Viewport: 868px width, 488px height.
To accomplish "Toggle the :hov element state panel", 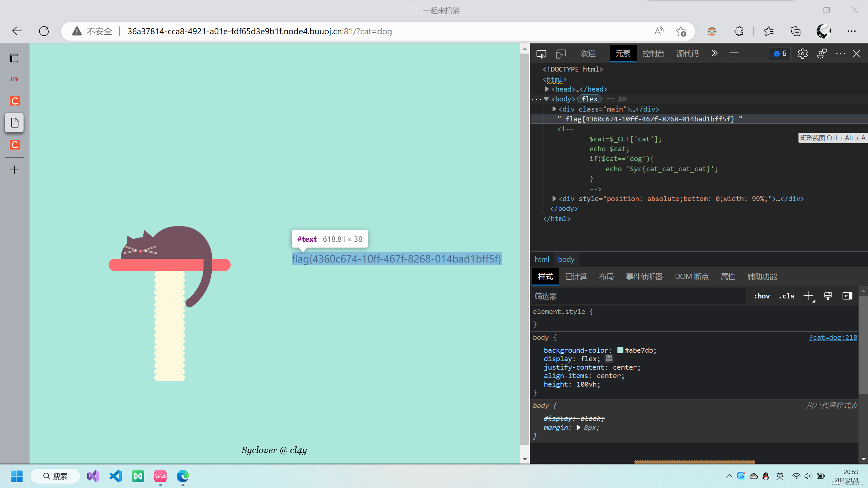I will pos(762,296).
